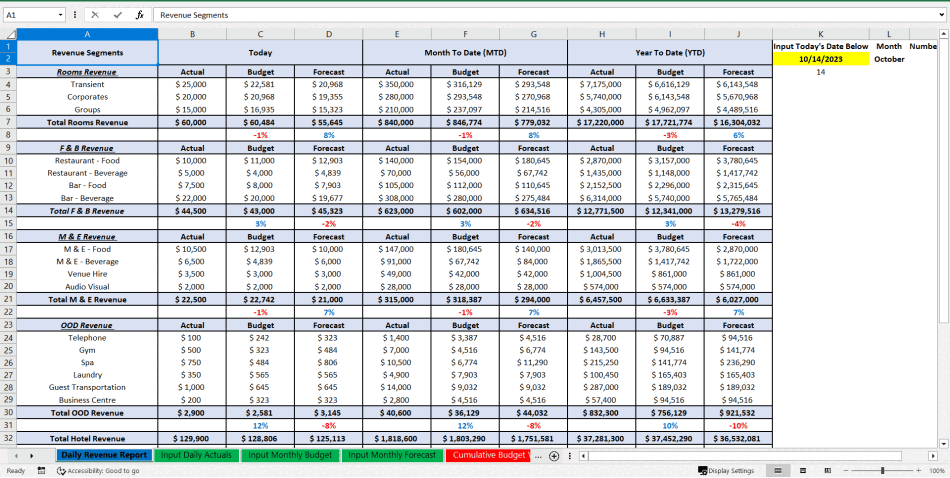Click the horizontal scrollbar track
The height and width of the screenshot is (478, 950).
point(757,456)
